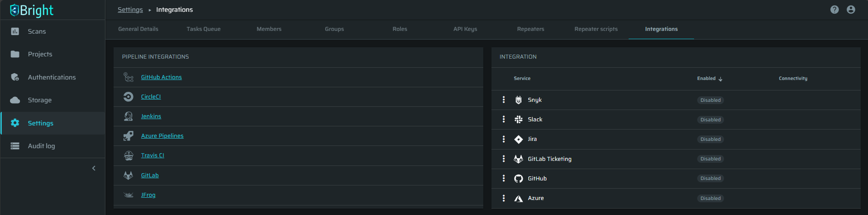Image resolution: width=868 pixels, height=215 pixels.
Task: Open the Repeaters tab
Action: 531,29
